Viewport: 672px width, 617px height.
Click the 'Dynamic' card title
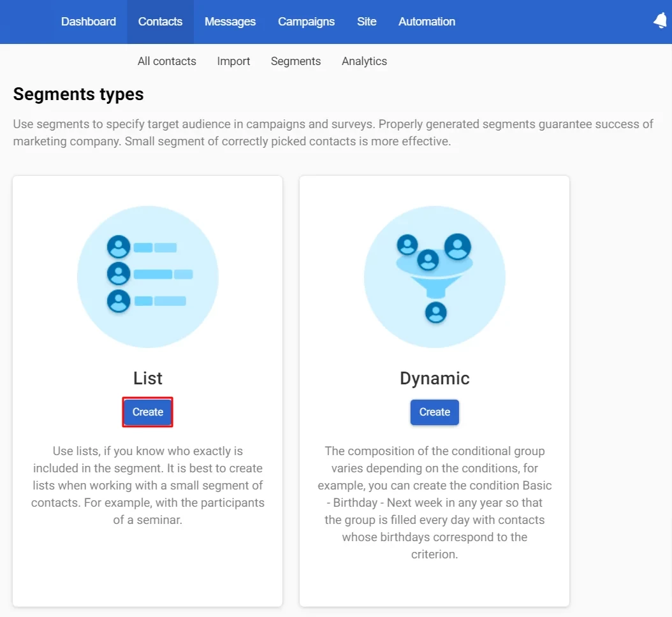pos(435,379)
